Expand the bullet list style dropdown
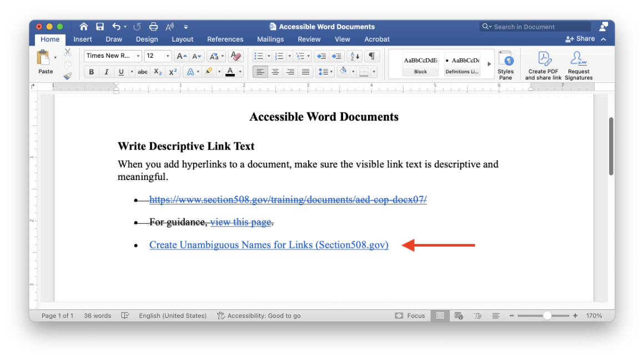Screen dimensions: 644x360 pos(269,56)
